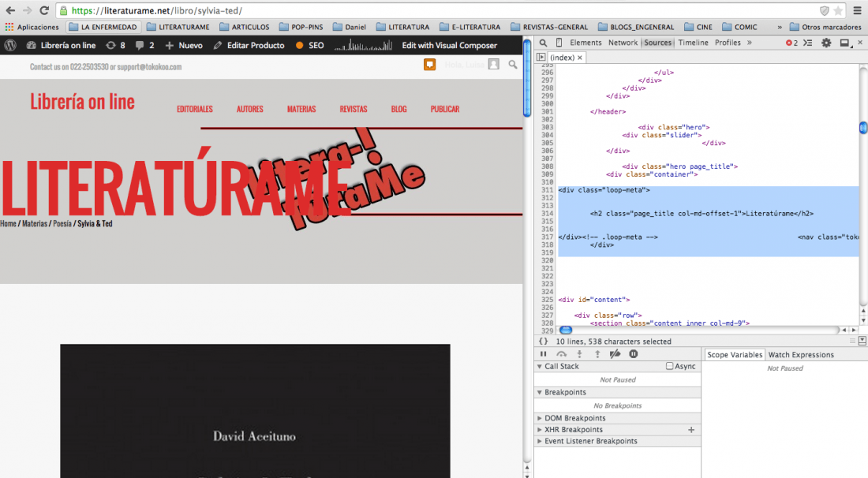Pretty print the source with curly braces button
The width and height of the screenshot is (868, 478).
pyautogui.click(x=543, y=342)
